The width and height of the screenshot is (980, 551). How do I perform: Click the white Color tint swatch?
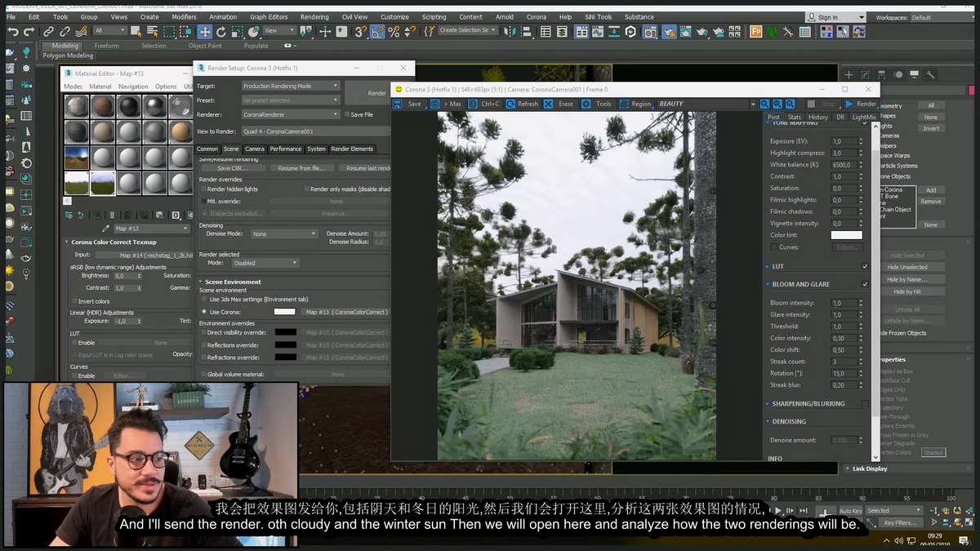tap(846, 235)
